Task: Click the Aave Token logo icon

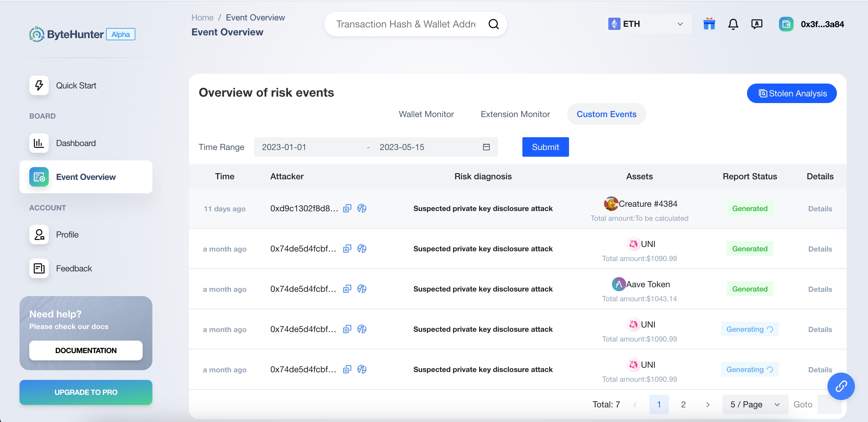Action: [x=618, y=284]
